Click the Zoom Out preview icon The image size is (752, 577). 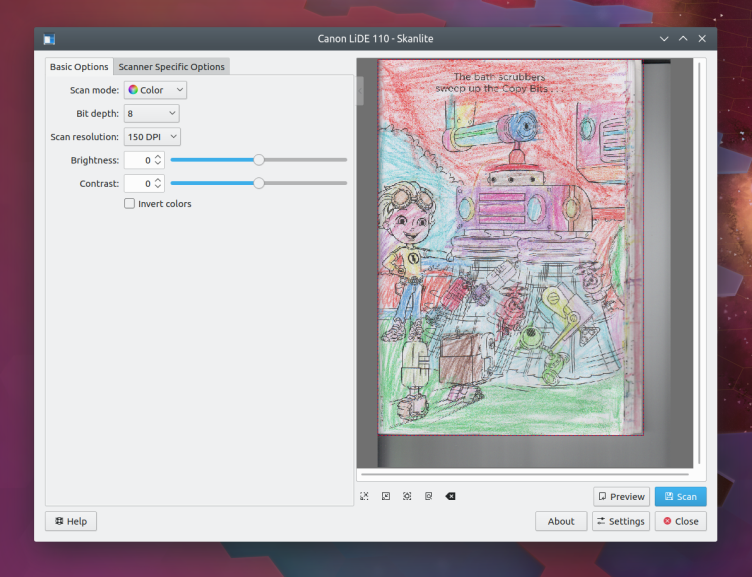[386, 496]
